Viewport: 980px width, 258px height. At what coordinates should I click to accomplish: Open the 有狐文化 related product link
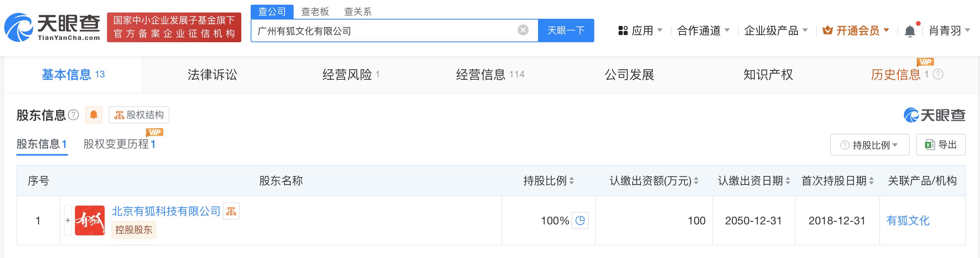coord(907,220)
